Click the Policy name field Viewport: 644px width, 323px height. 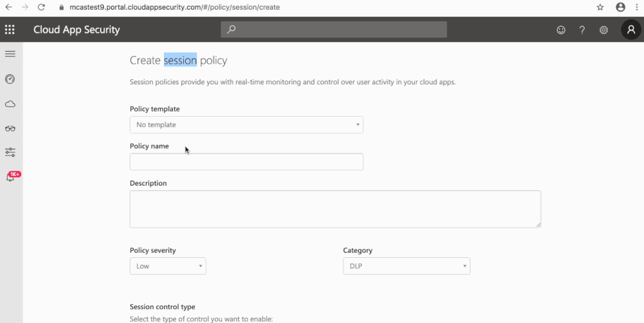247,162
